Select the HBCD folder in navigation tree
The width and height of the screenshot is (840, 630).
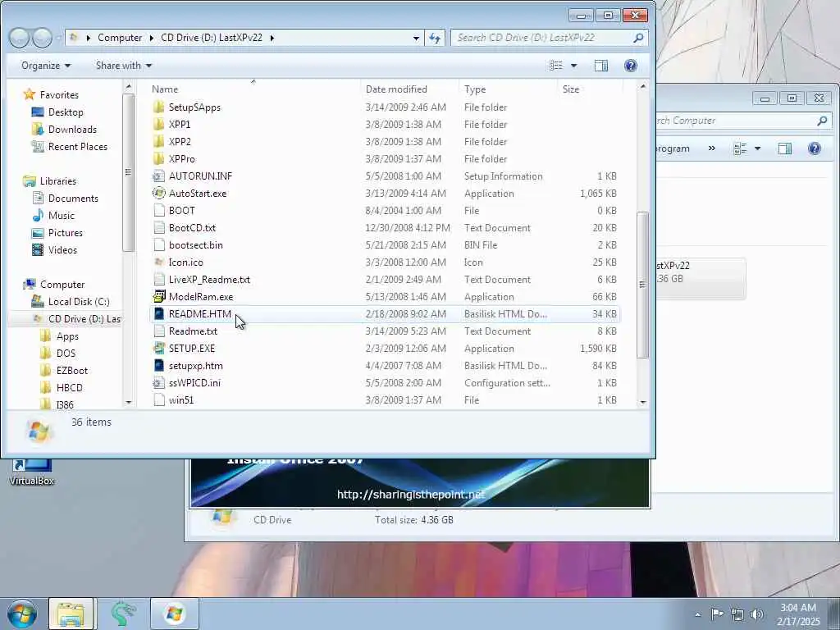point(69,387)
